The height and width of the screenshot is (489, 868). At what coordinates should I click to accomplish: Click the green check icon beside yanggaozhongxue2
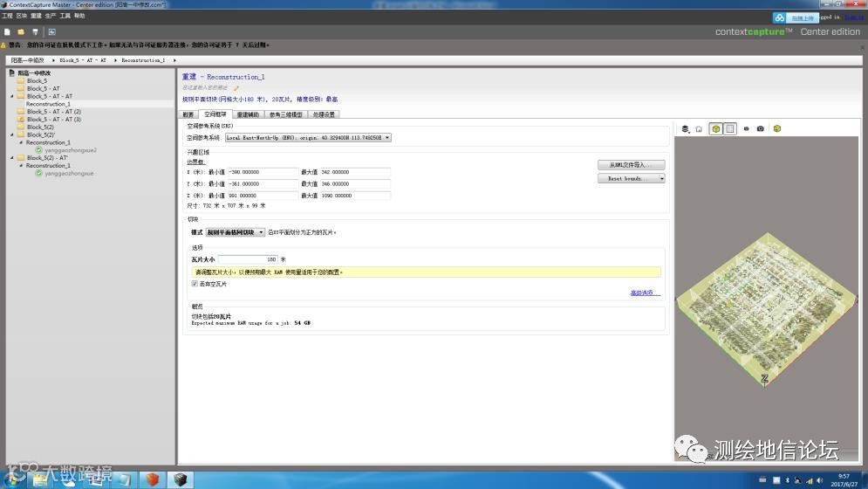click(38, 150)
